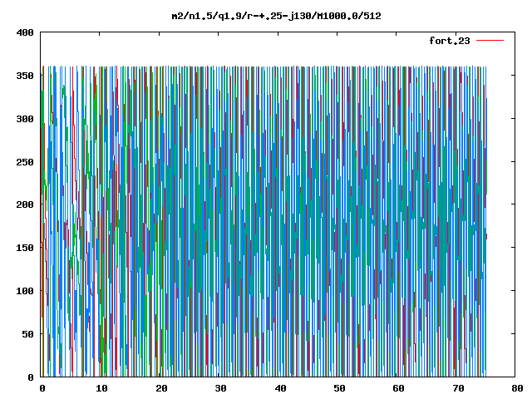Click x-axis label 30
This screenshot has width=532, height=399.
pos(220,388)
